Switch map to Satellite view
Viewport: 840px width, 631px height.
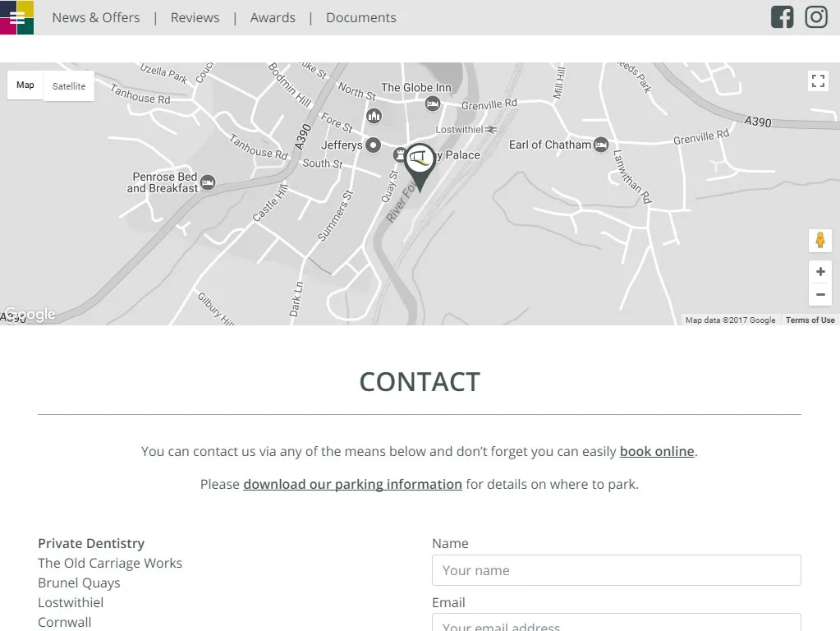(69, 86)
